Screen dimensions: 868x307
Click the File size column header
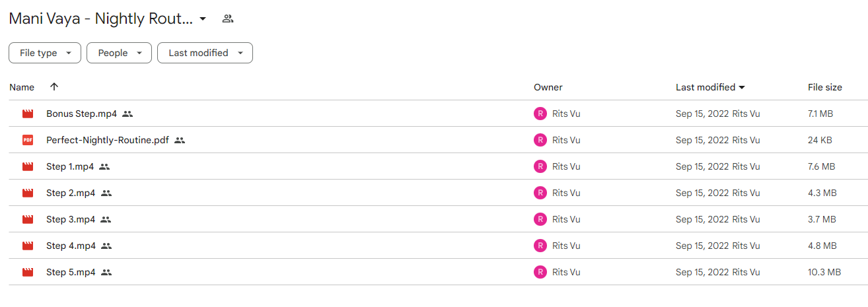click(x=825, y=87)
